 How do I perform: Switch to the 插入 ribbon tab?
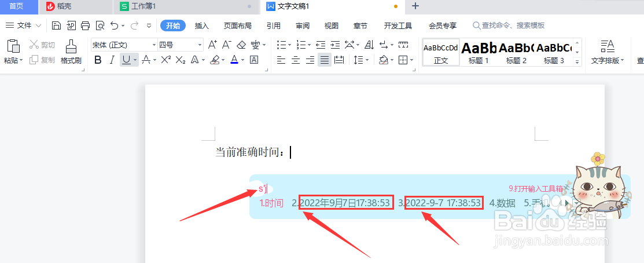pos(202,26)
